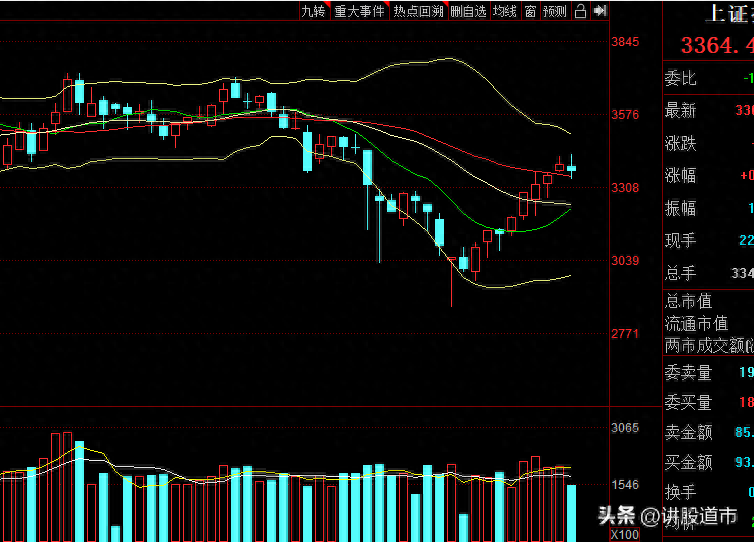754x542 pixels.
Task: Click the 委卖量 sell orders label
Action: coord(688,373)
